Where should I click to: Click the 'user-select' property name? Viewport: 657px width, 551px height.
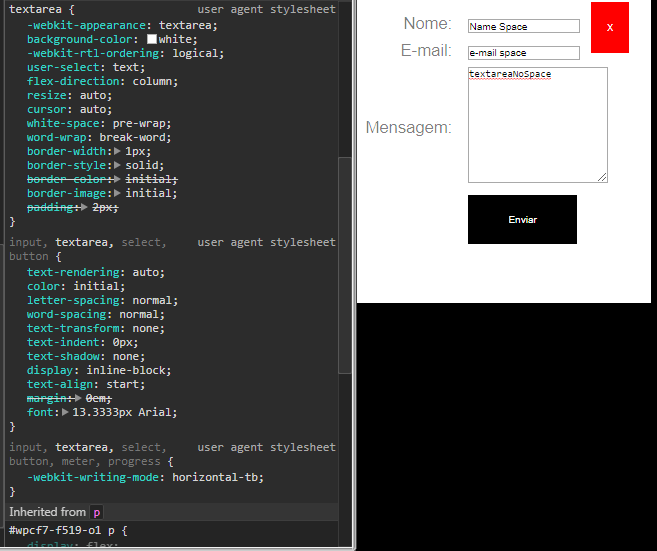pos(63,67)
